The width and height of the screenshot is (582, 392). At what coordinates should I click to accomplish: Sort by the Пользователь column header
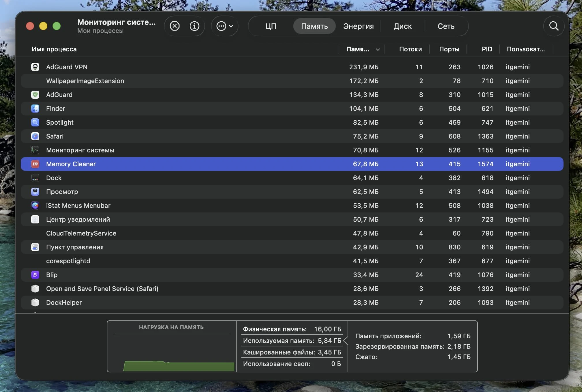(x=526, y=49)
